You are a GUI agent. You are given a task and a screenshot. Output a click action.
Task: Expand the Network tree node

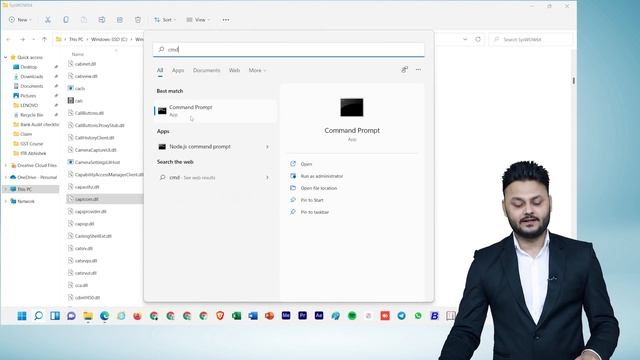(6, 201)
